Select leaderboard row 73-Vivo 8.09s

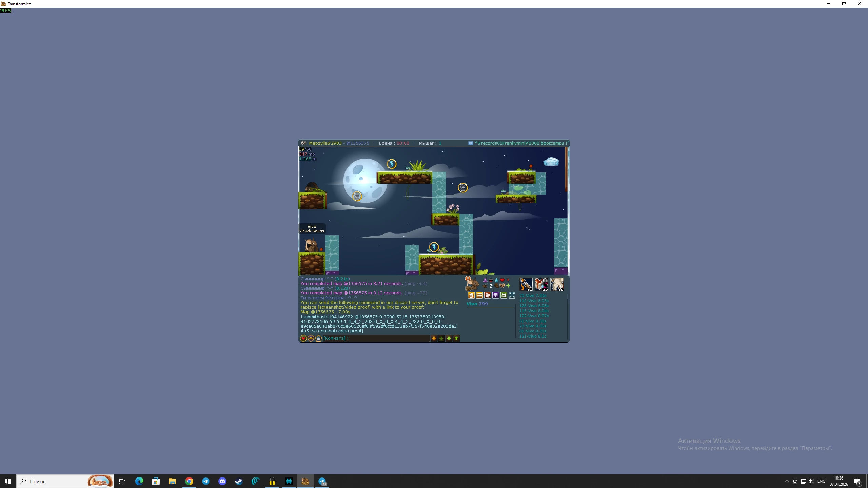[x=533, y=326]
